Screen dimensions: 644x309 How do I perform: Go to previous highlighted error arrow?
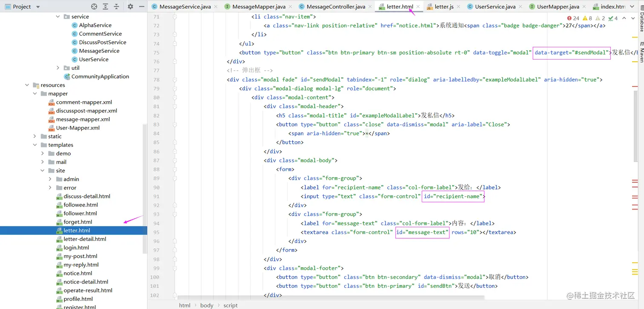[x=624, y=18]
